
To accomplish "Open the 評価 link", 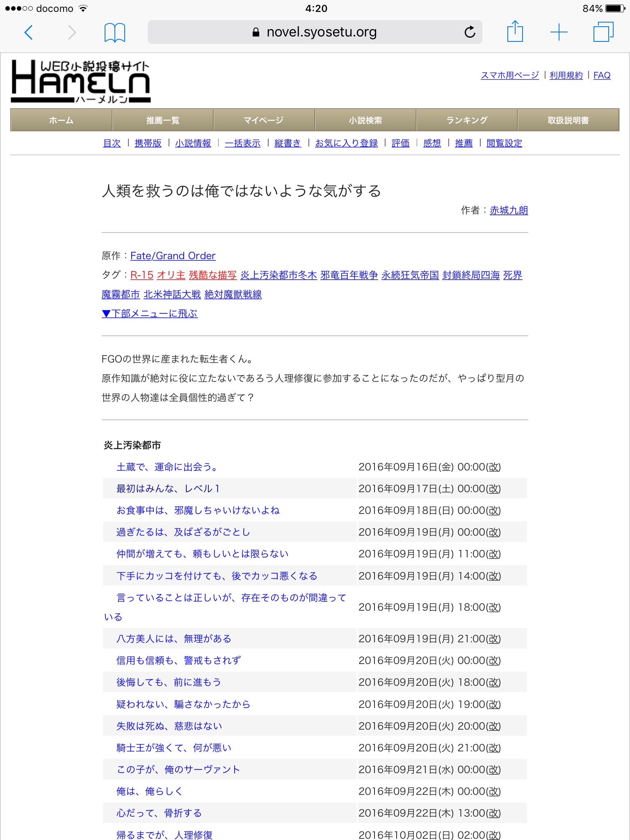I will pos(400,143).
